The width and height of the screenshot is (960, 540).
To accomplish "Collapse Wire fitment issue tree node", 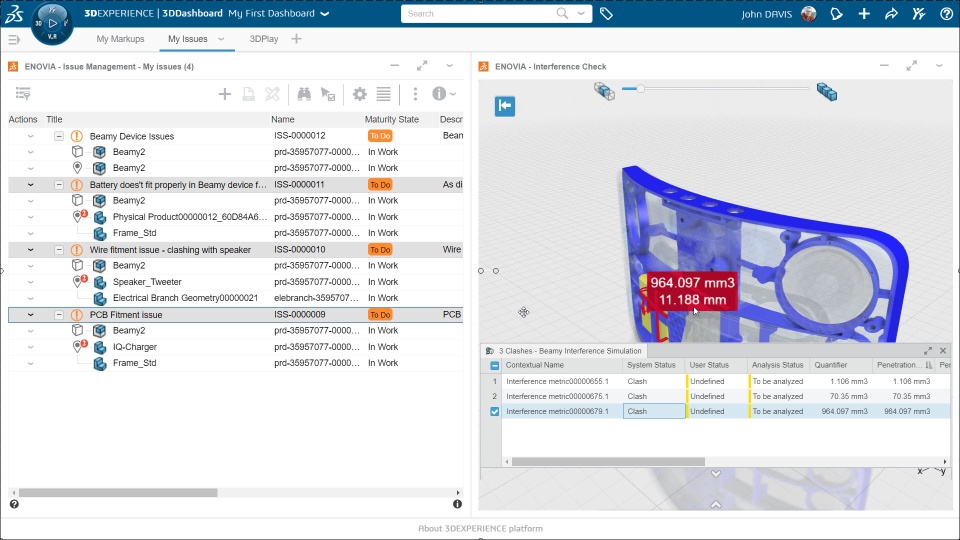I will pos(59,250).
